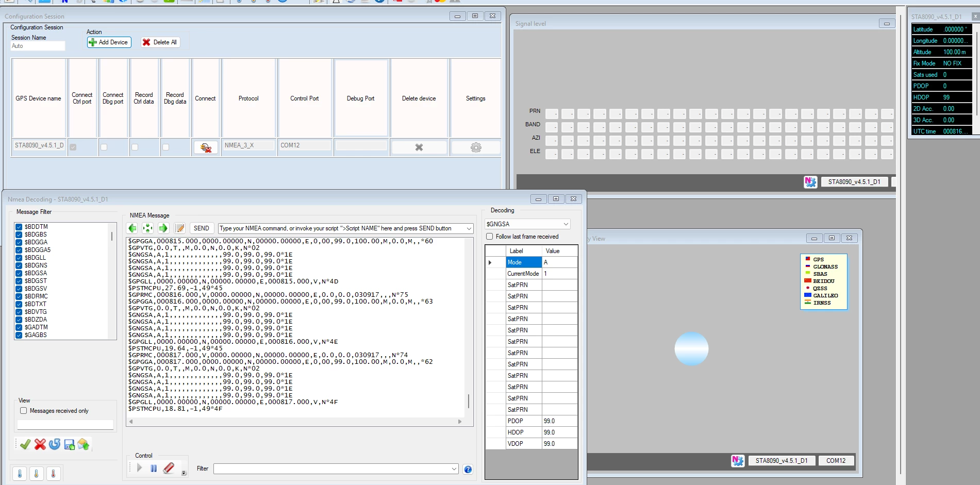980x485 pixels.
Task: Enable Messages received only checkbox
Action: click(24, 411)
